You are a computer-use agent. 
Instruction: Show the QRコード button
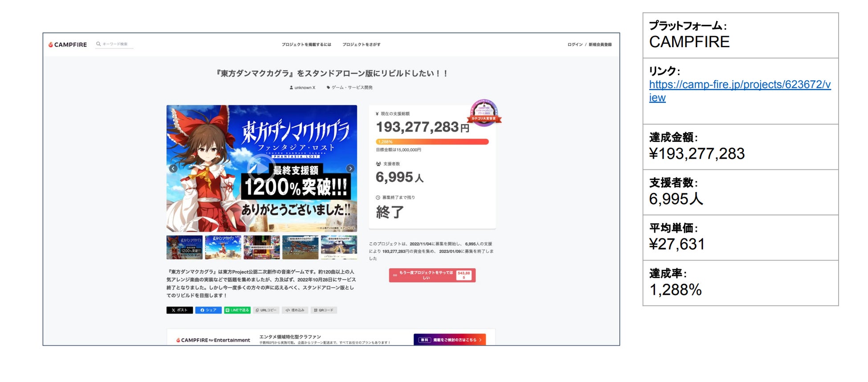pyautogui.click(x=324, y=310)
